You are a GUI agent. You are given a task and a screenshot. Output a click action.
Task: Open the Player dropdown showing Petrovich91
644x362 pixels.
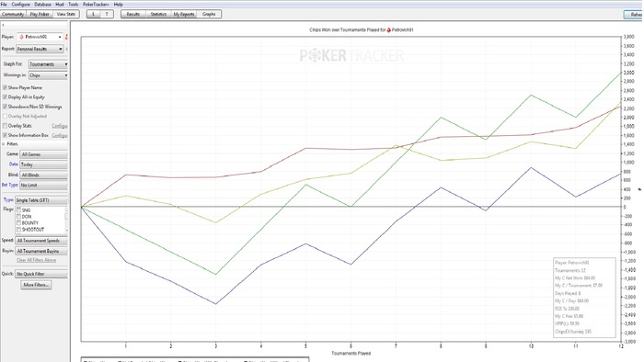pos(40,37)
